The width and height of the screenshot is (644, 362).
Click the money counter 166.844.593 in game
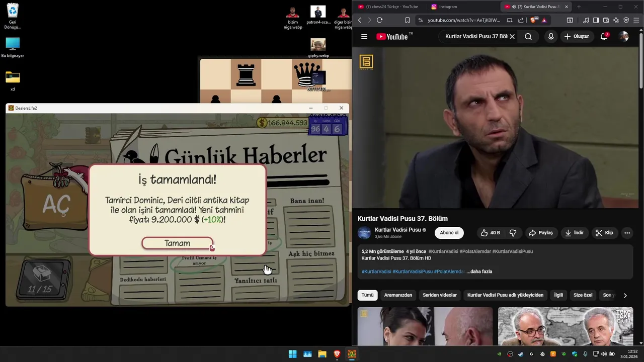coord(282,123)
